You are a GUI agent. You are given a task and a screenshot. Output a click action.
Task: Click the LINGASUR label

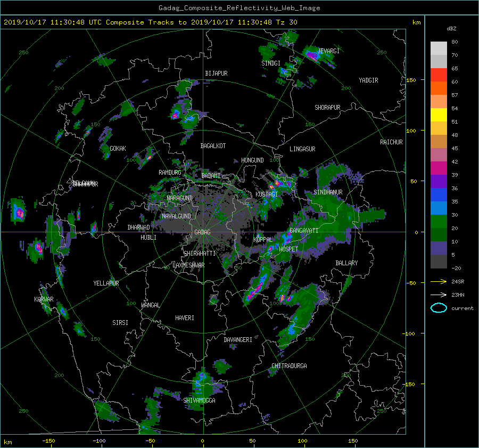tap(302, 149)
